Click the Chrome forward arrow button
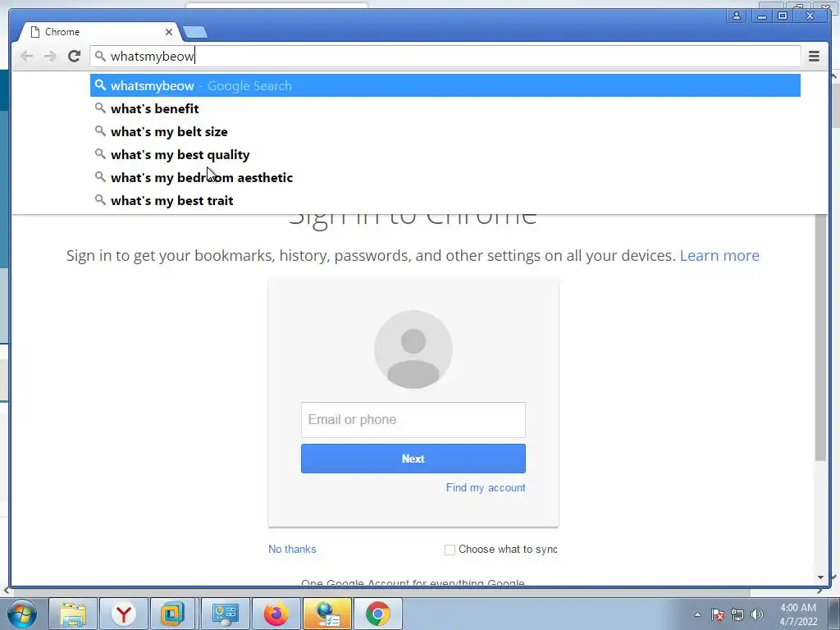The width and height of the screenshot is (840, 630). tap(50, 56)
